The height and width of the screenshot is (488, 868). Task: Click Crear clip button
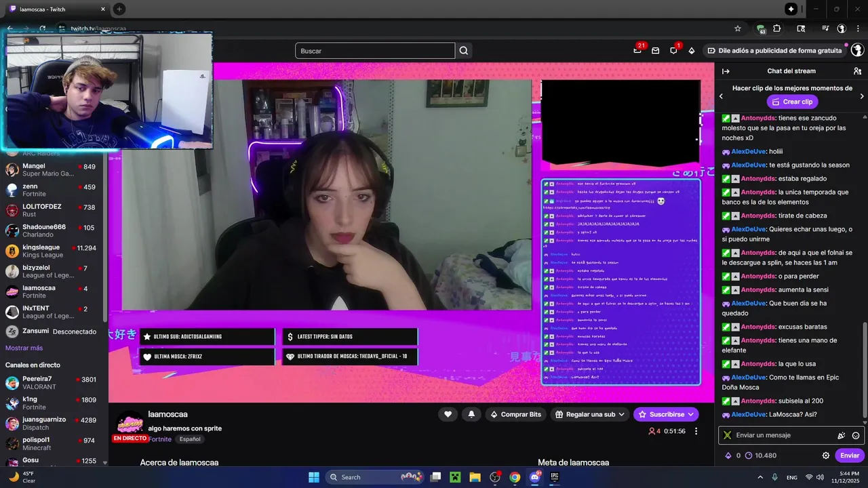[792, 102]
